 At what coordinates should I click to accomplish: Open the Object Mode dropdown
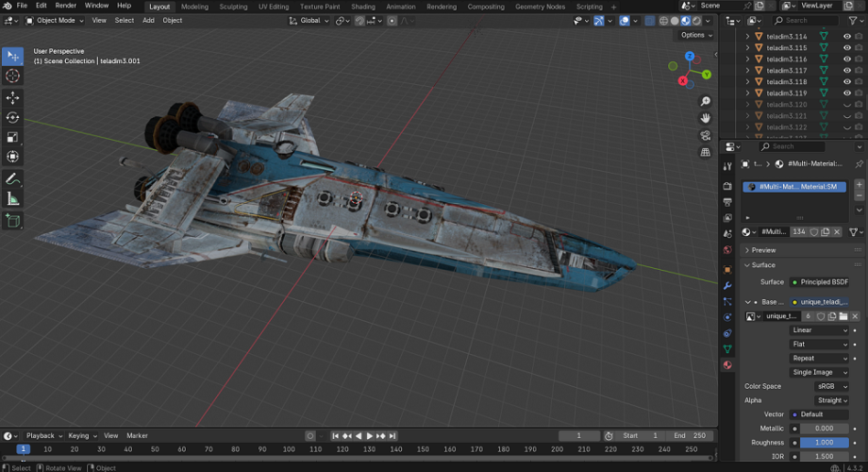[55, 21]
